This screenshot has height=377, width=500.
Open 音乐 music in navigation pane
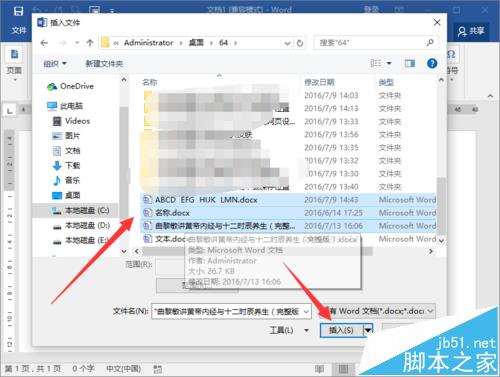[66, 180]
